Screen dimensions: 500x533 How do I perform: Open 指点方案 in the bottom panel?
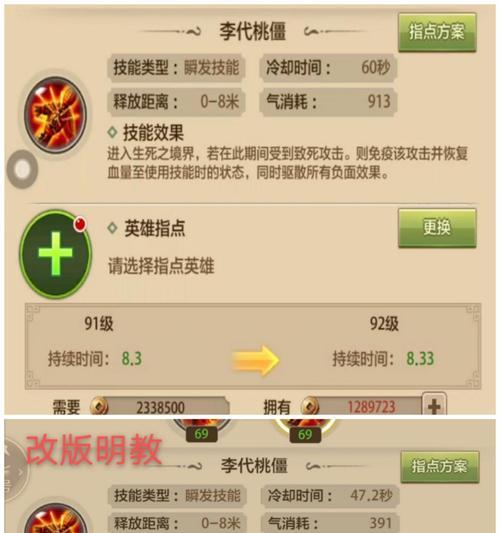pos(440,467)
